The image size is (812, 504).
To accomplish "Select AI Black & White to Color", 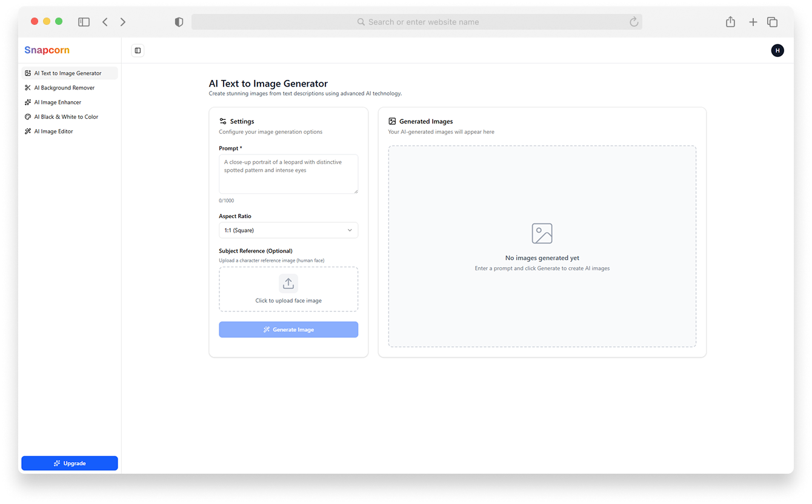I will pos(66,117).
